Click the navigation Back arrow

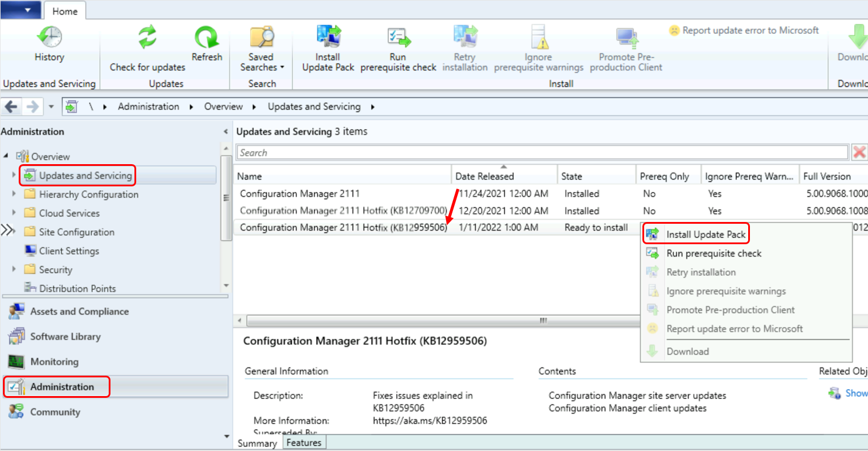12,107
